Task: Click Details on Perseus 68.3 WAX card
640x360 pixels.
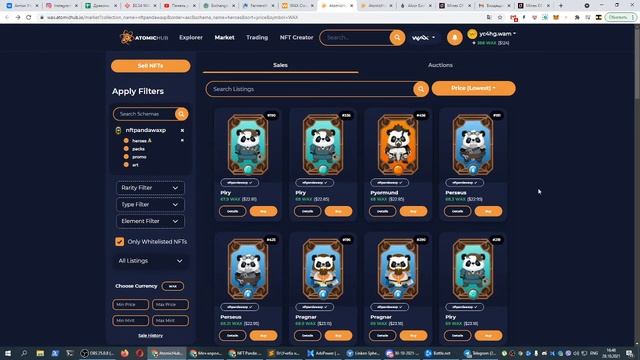Action: [458, 211]
